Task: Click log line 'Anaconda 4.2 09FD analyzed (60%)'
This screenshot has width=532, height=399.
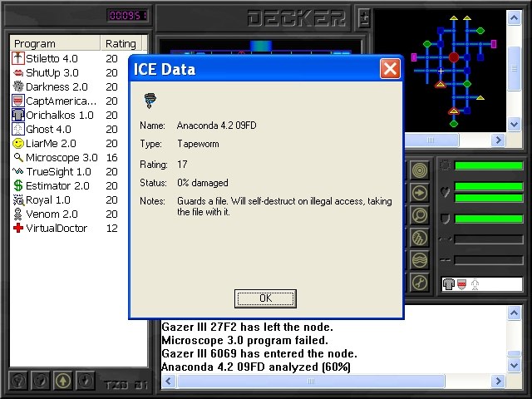Action: click(x=256, y=367)
